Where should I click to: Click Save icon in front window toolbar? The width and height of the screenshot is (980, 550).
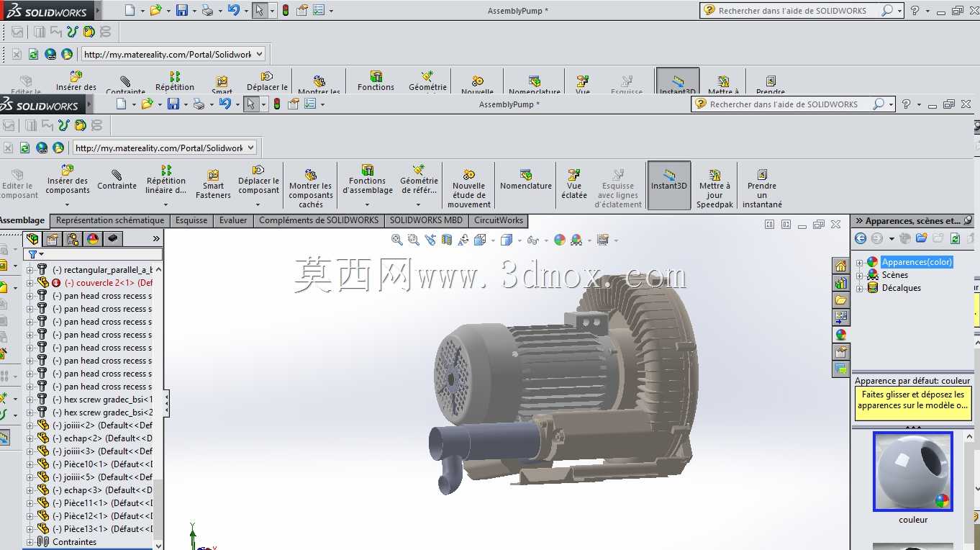(x=173, y=104)
